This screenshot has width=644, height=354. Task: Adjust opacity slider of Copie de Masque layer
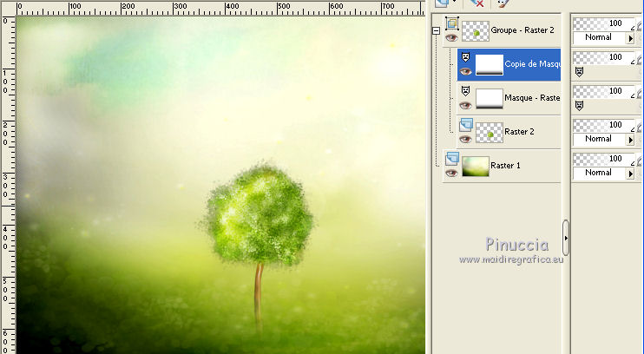coord(604,57)
